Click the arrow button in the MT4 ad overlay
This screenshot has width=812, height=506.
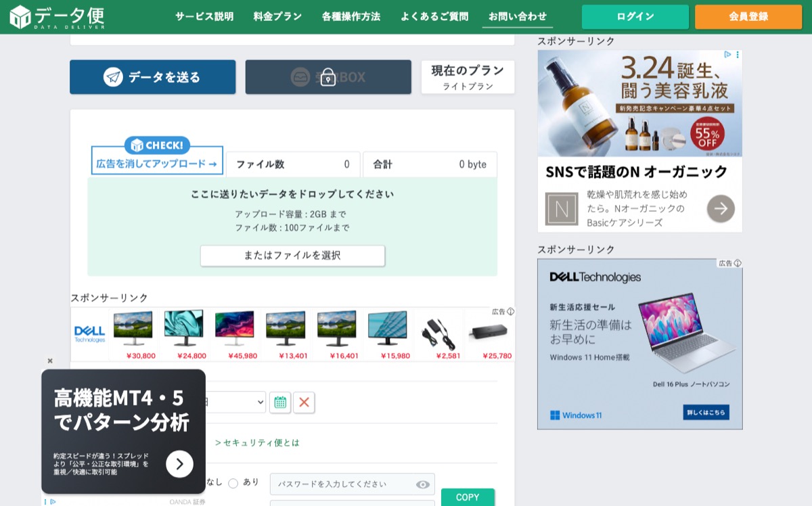pyautogui.click(x=180, y=464)
